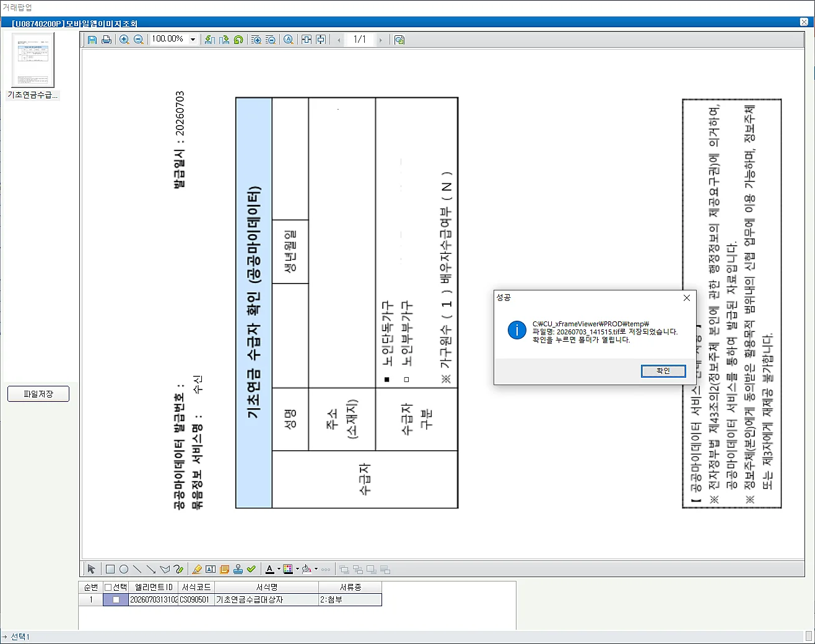Click the 서식명 column header
The width and height of the screenshot is (815, 644).
click(x=267, y=587)
